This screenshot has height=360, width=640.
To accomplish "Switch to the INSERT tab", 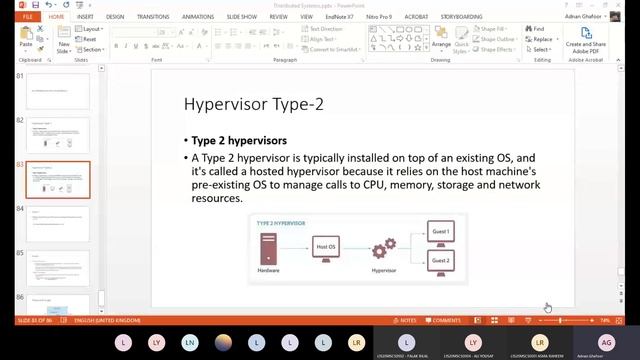I will 85,17.
